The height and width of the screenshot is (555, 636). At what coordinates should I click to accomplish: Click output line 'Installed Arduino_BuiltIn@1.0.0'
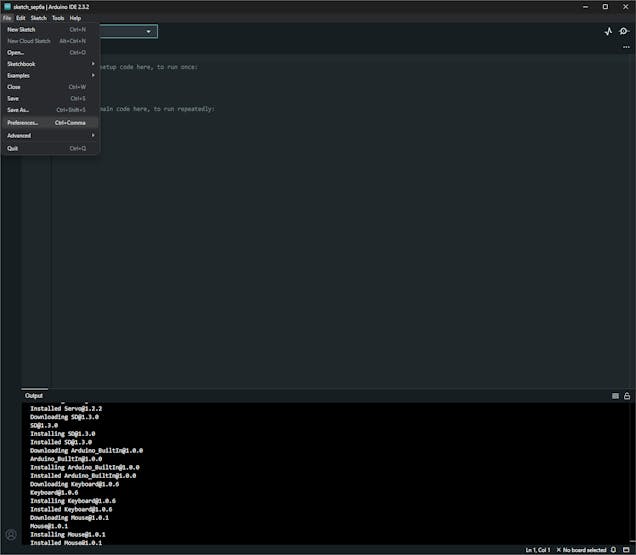(83, 475)
